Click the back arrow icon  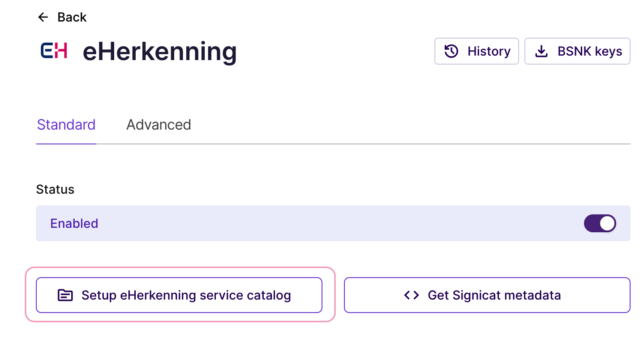43,17
